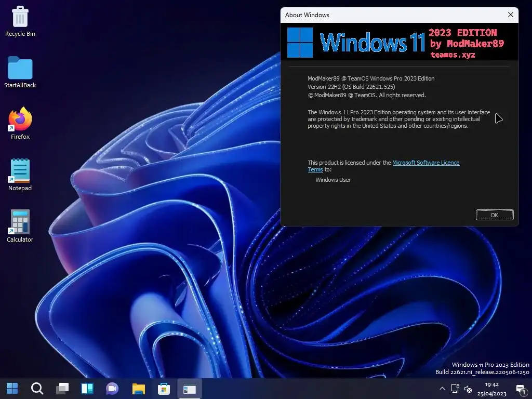Select the Calculator desktop shortcut
The image size is (532, 399).
point(20,226)
